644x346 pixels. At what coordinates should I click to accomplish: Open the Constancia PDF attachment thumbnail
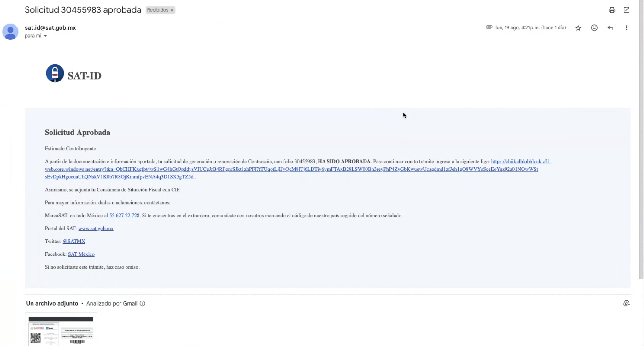click(61, 329)
